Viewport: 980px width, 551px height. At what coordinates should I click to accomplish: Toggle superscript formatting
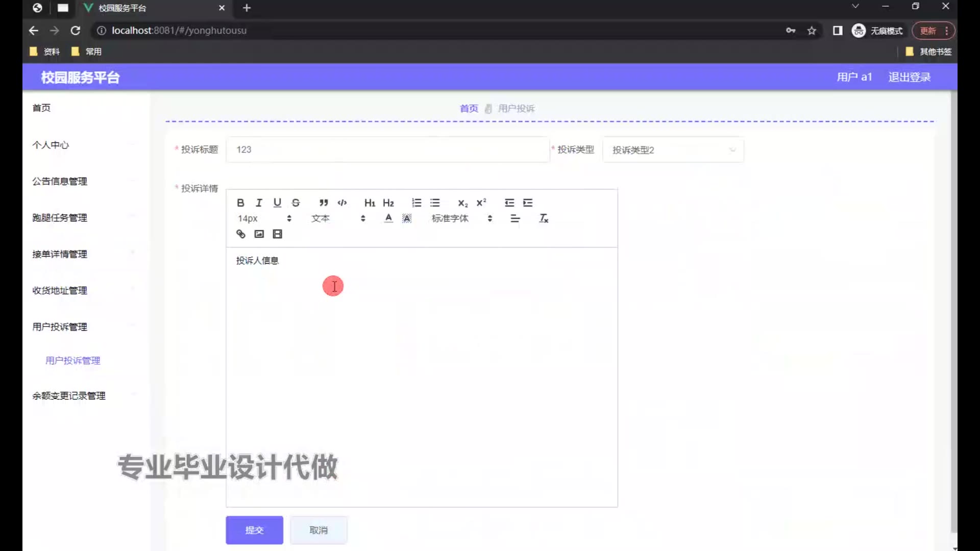click(x=481, y=203)
